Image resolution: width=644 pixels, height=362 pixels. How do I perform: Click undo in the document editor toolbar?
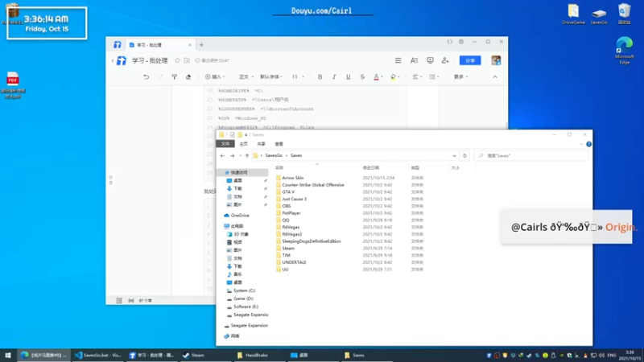(147, 76)
